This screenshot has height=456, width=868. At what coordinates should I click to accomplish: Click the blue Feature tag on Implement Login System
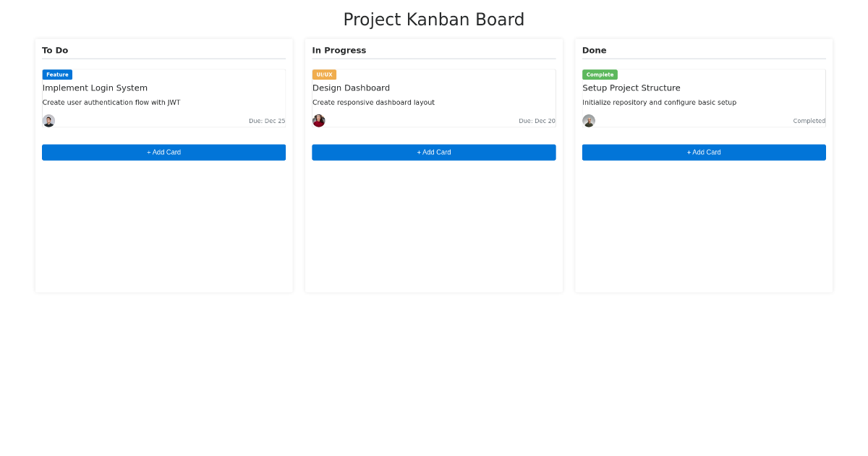point(56,74)
